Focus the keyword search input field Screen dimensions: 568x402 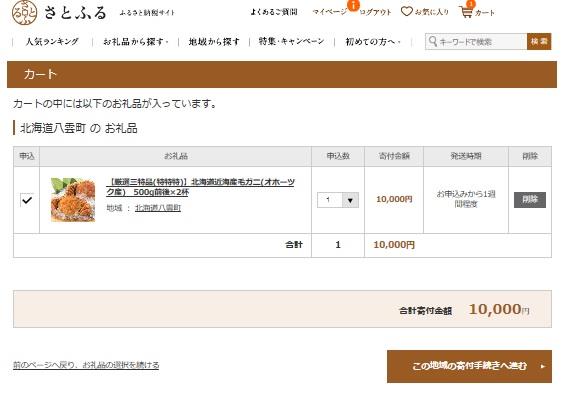click(476, 42)
